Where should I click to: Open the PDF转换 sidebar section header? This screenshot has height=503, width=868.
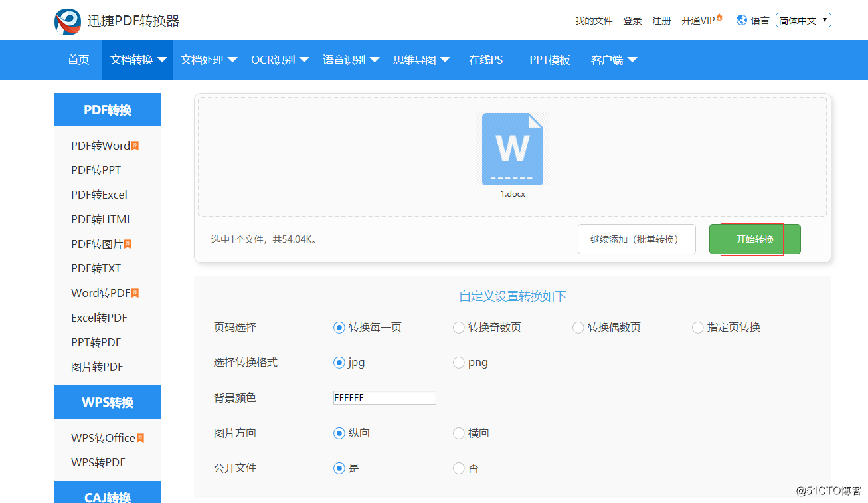click(x=108, y=110)
